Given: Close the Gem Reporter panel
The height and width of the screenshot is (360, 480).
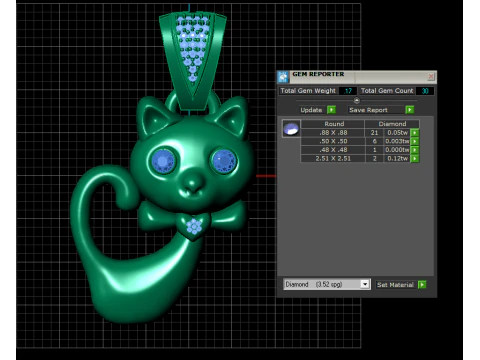Looking at the screenshot, I should 431,77.
